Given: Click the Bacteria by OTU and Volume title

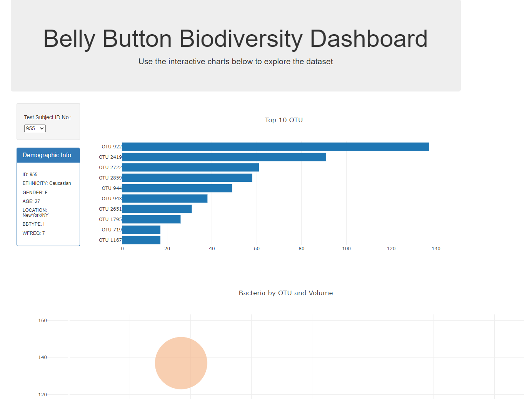Looking at the screenshot, I should [285, 293].
